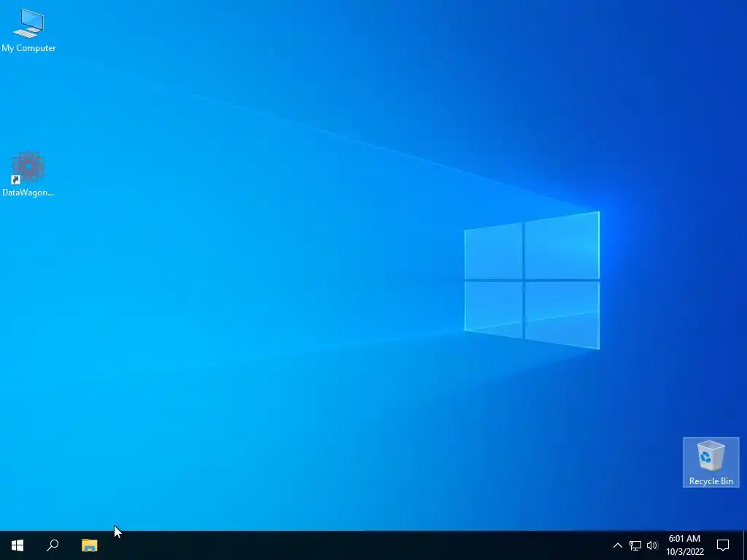Select the Recycle Bin icon
The width and height of the screenshot is (747, 560).
pyautogui.click(x=711, y=462)
